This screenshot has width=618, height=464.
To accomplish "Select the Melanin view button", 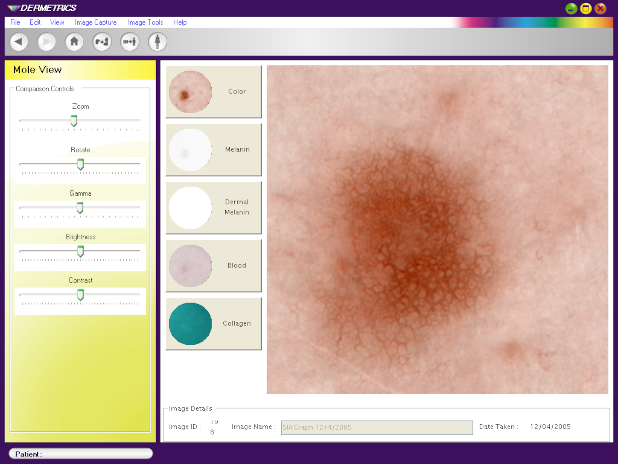I will tap(213, 150).
